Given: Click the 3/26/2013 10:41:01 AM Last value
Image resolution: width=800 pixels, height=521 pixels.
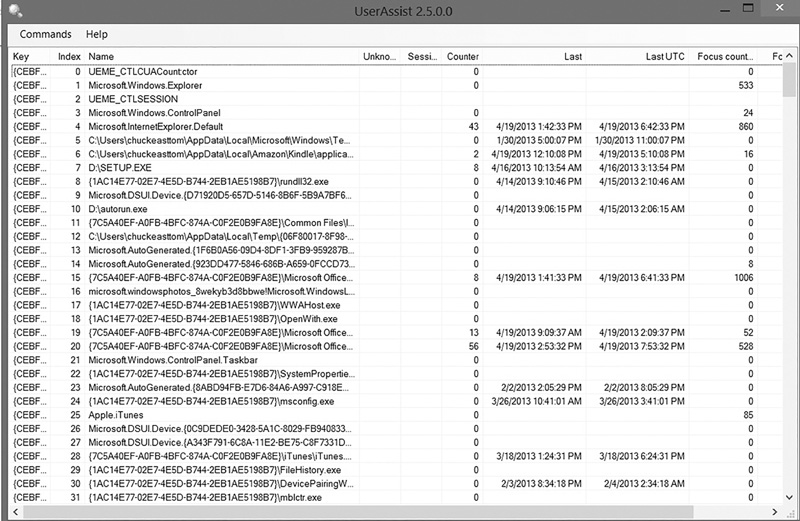Looking at the screenshot, I should [x=536, y=402].
